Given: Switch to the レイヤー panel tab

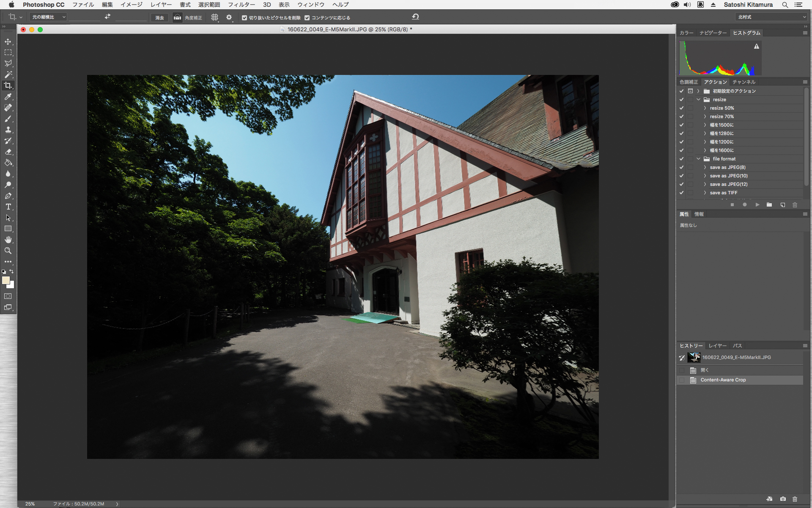Looking at the screenshot, I should coord(717,346).
